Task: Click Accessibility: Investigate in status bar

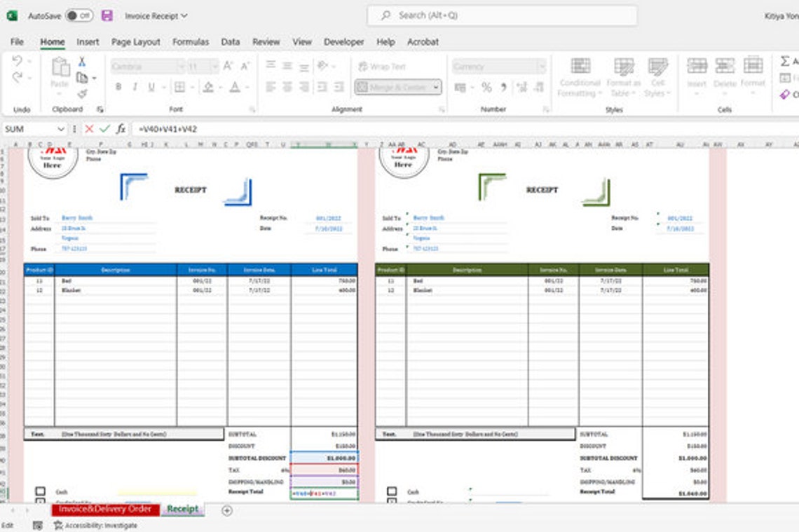Action: [x=96, y=526]
